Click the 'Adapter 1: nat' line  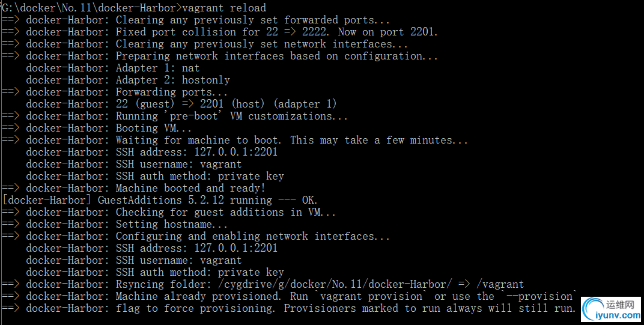(112, 68)
